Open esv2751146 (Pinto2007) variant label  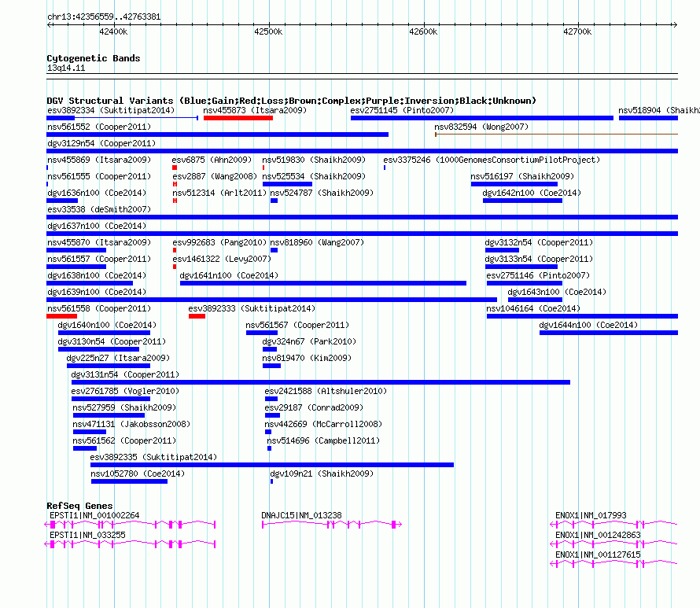coord(538,275)
